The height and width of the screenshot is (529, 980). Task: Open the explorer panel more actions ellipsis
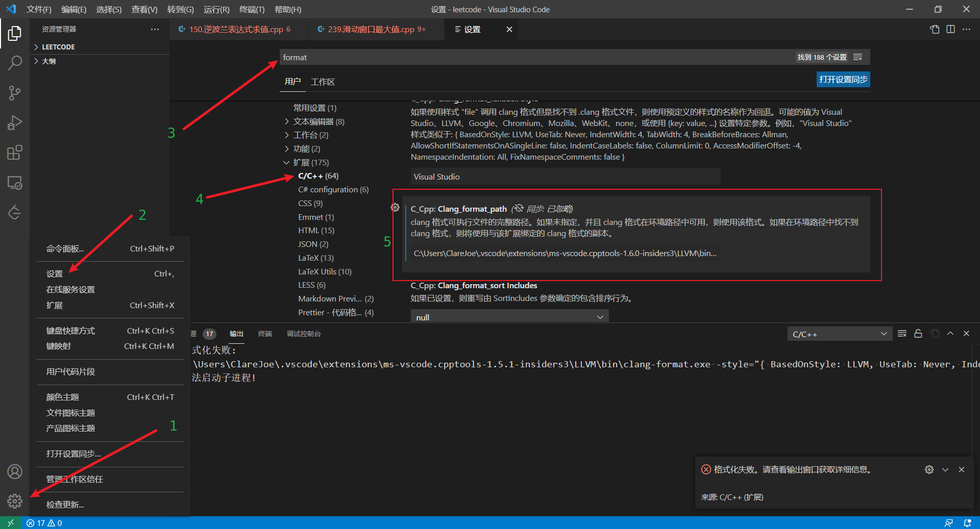(x=155, y=30)
